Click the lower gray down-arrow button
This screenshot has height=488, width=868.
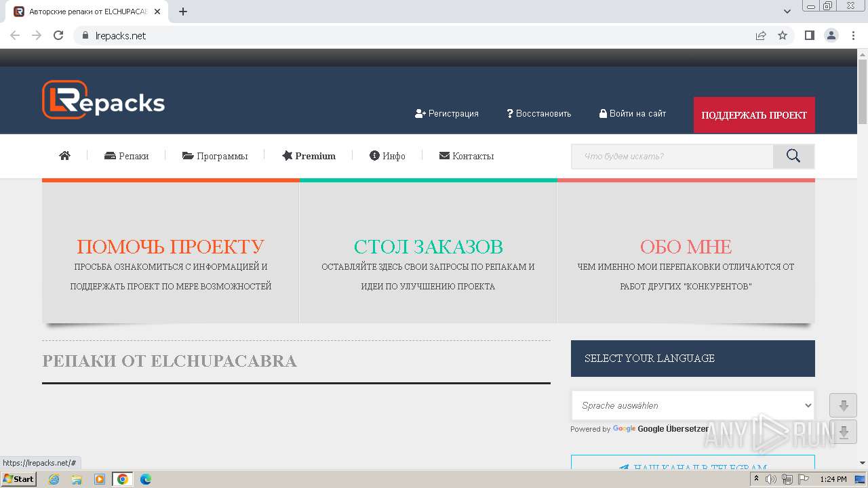tap(844, 432)
